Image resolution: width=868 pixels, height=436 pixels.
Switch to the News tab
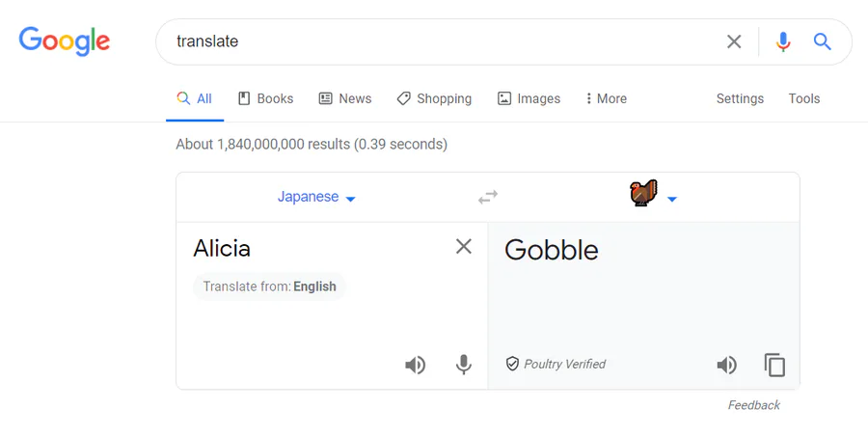345,98
